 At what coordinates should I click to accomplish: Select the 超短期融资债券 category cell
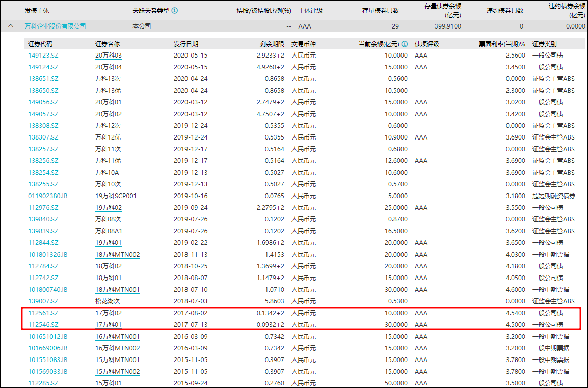(x=553, y=196)
